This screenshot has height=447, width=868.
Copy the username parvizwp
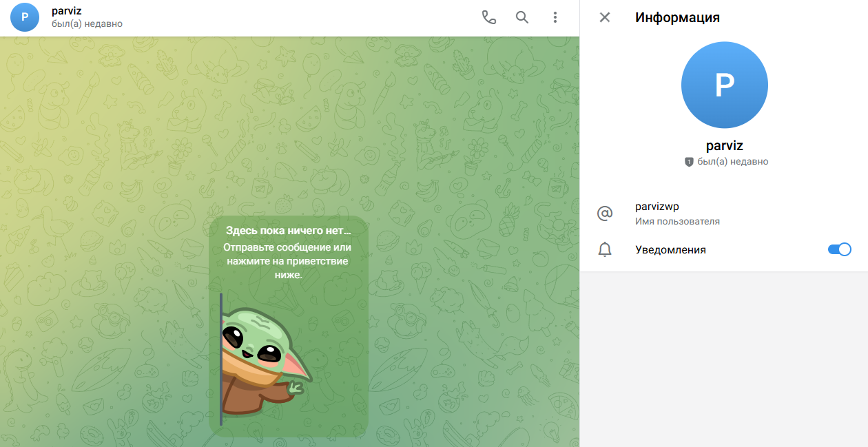(x=657, y=207)
